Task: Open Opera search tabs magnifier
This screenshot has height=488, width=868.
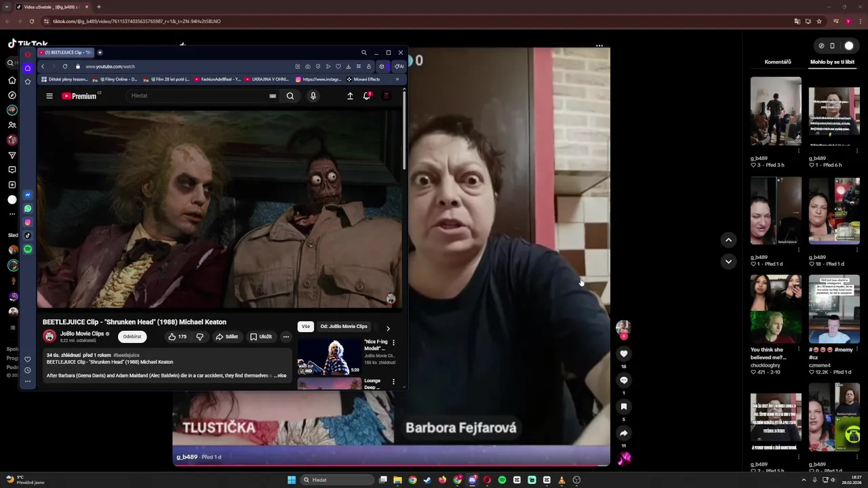Action: [364, 52]
